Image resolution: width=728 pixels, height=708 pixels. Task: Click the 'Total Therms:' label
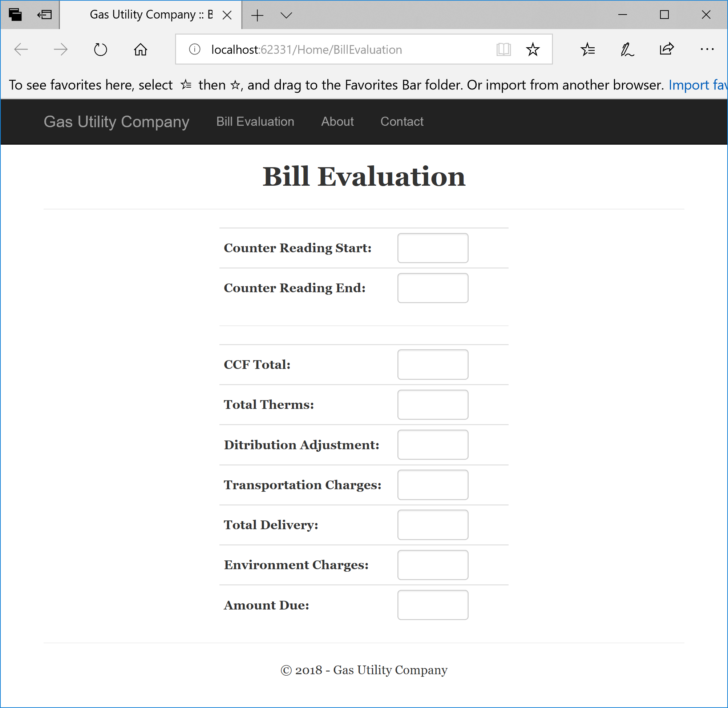(269, 405)
